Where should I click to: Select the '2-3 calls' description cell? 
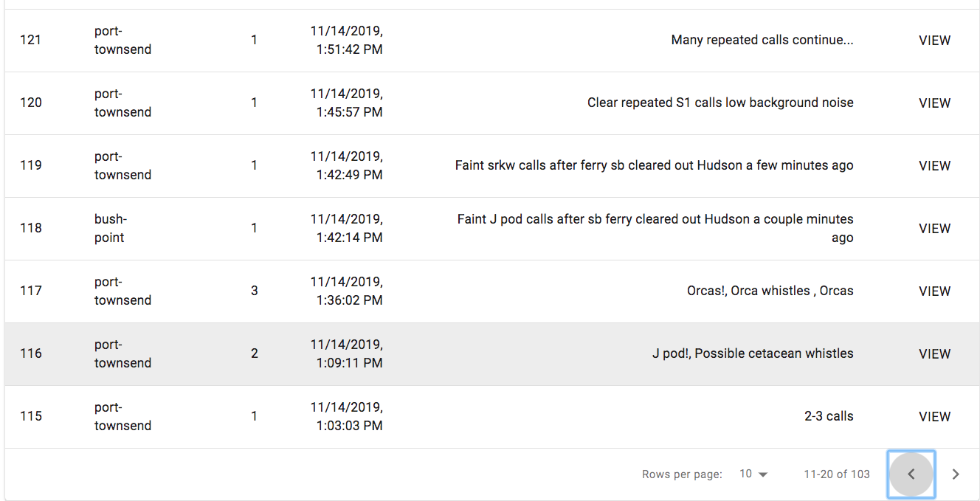829,416
